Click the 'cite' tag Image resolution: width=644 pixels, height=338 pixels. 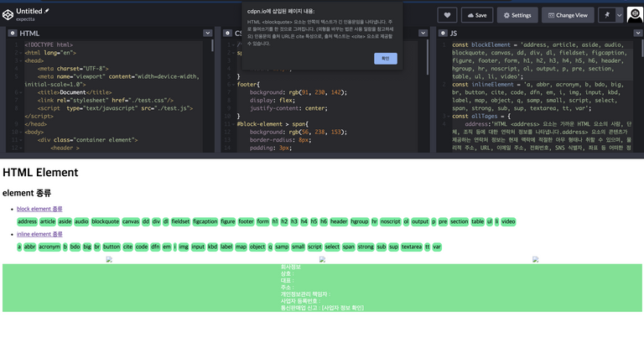[x=127, y=247]
